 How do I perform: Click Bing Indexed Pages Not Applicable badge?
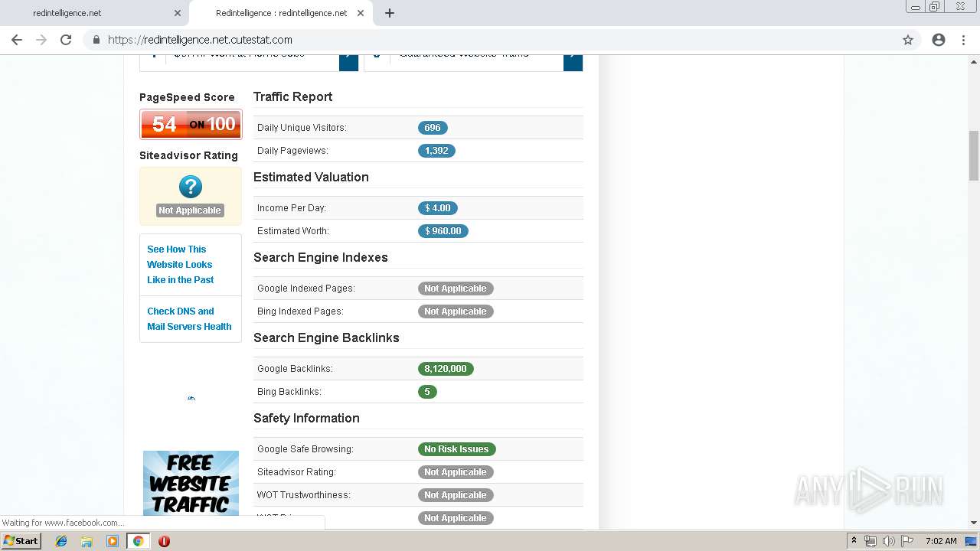click(x=456, y=311)
